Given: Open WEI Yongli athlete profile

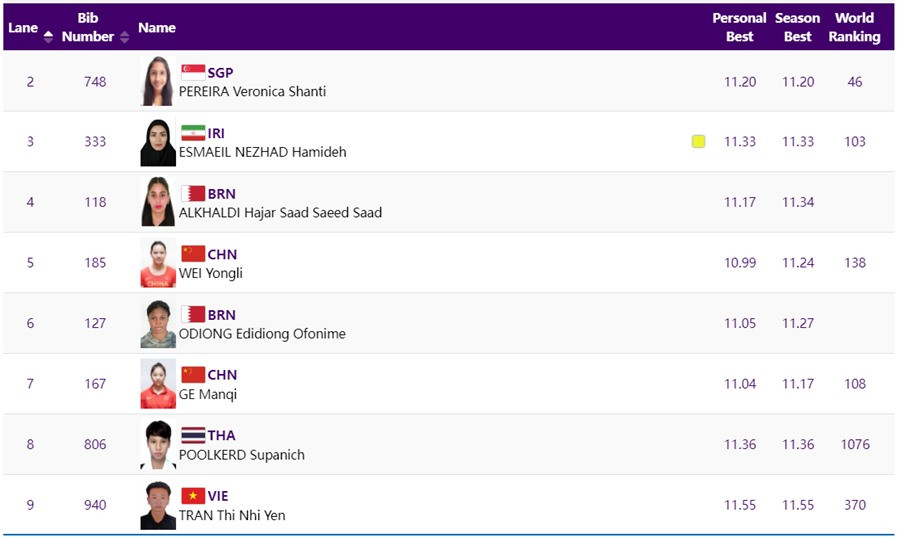Looking at the screenshot, I should coord(211,273).
